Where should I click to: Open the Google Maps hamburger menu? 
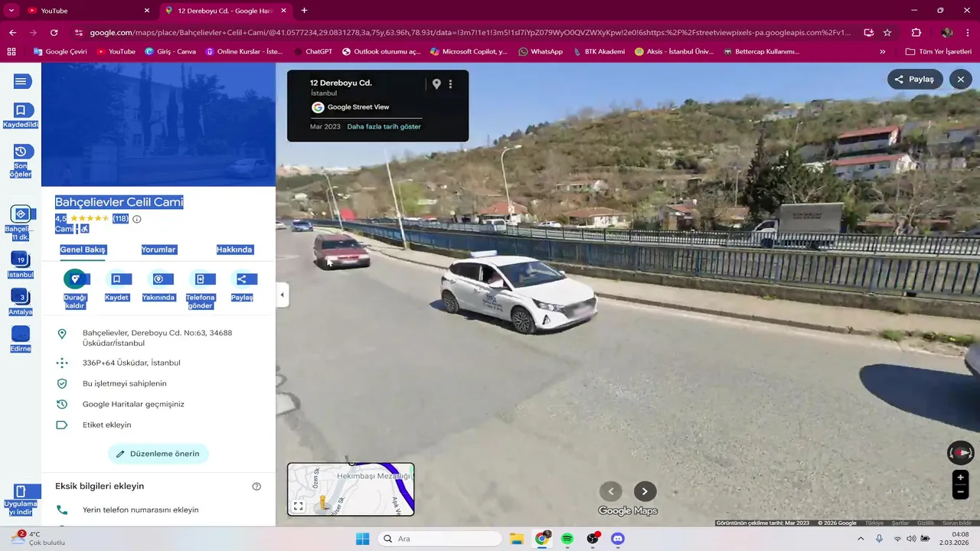pyautogui.click(x=21, y=82)
